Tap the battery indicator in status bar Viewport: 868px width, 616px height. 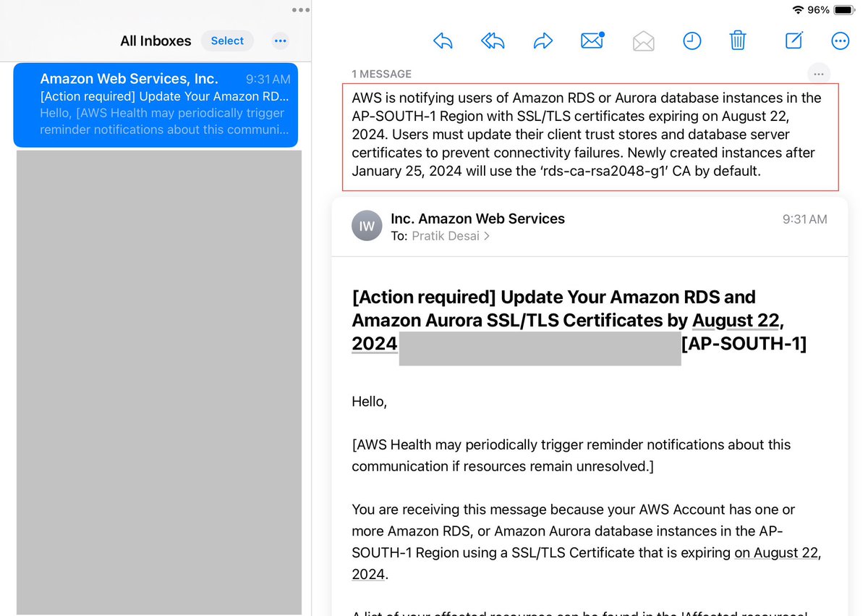(x=844, y=10)
